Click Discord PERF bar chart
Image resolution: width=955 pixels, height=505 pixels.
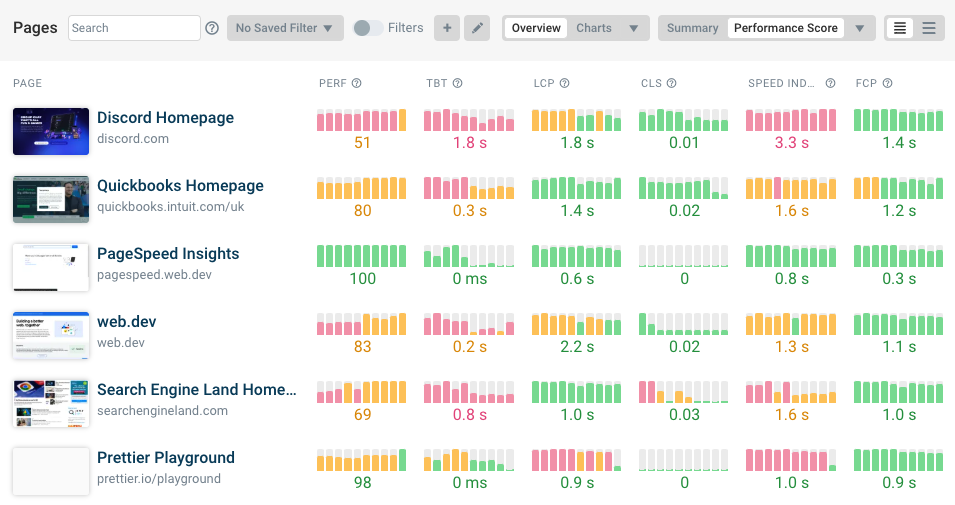[x=362, y=120]
